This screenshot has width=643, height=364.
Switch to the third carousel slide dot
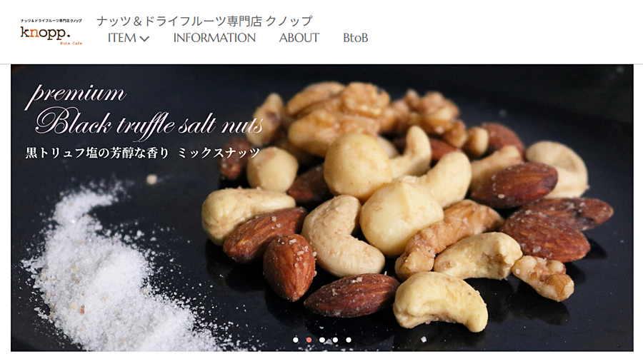[322, 340]
